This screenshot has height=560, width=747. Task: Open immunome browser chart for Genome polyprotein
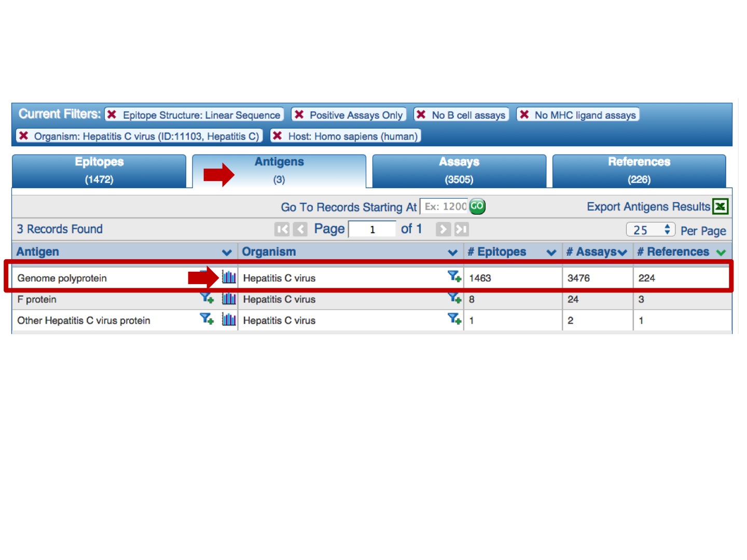(229, 277)
